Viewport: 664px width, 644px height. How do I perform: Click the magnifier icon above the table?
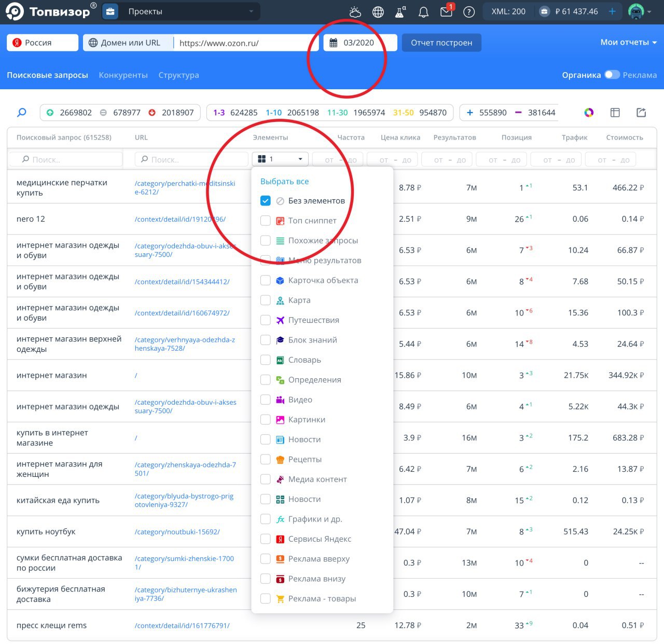click(x=22, y=112)
